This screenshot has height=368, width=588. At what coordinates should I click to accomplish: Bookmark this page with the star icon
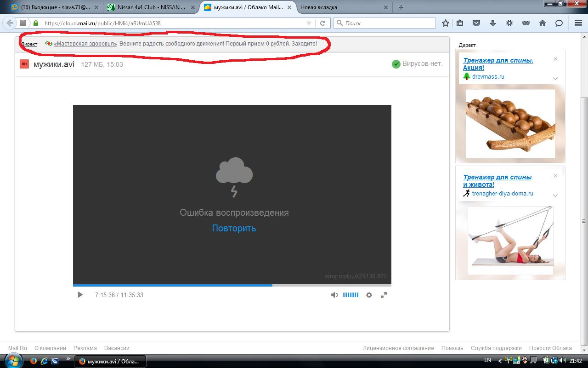point(445,23)
